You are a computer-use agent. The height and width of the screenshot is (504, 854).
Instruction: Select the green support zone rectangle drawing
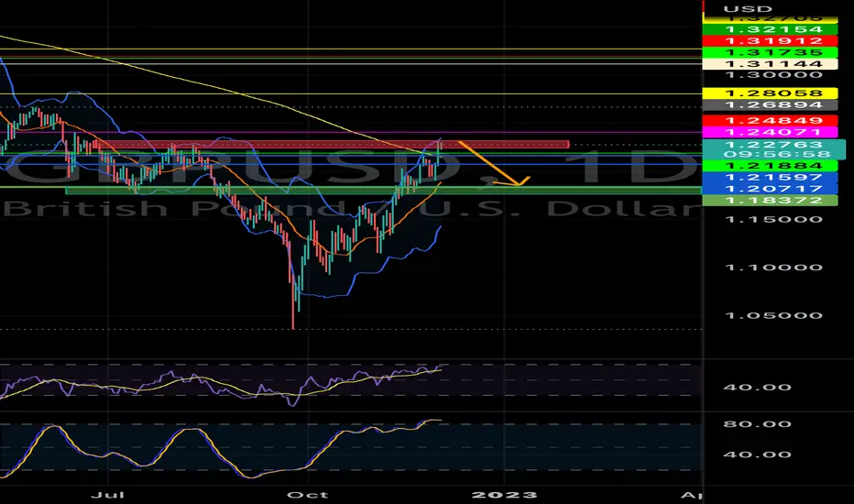point(383,191)
